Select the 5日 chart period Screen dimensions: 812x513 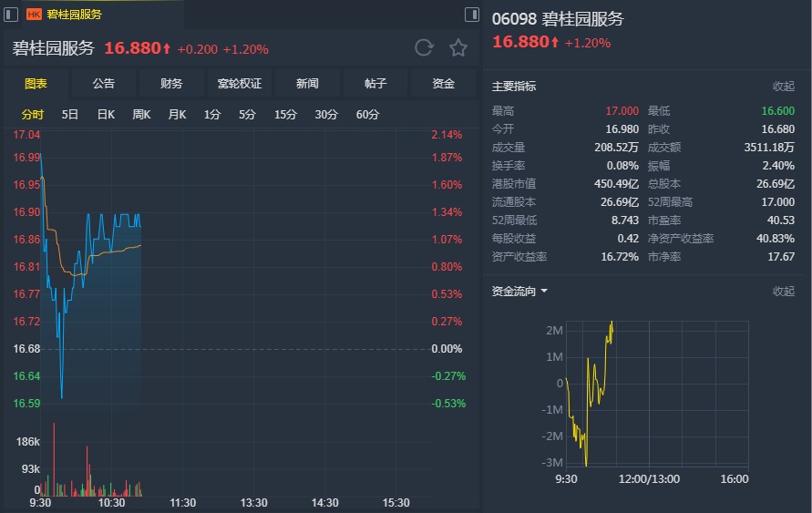pos(70,115)
